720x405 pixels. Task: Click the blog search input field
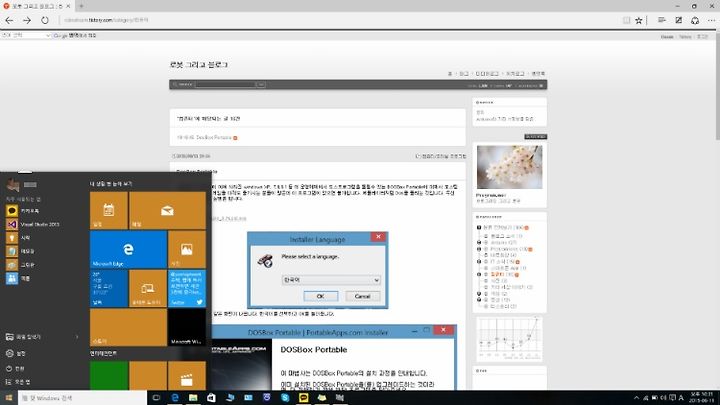[225, 85]
